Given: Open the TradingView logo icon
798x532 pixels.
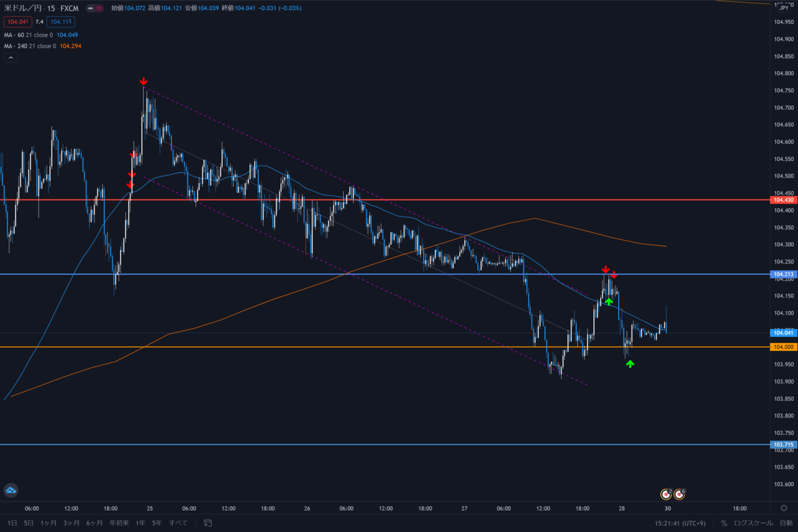Looking at the screenshot, I should tap(11, 491).
